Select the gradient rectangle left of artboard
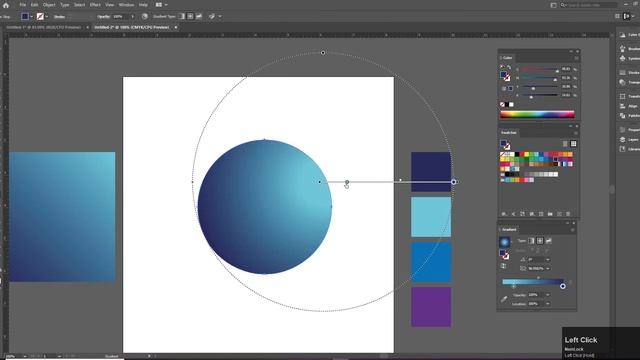 [62, 217]
